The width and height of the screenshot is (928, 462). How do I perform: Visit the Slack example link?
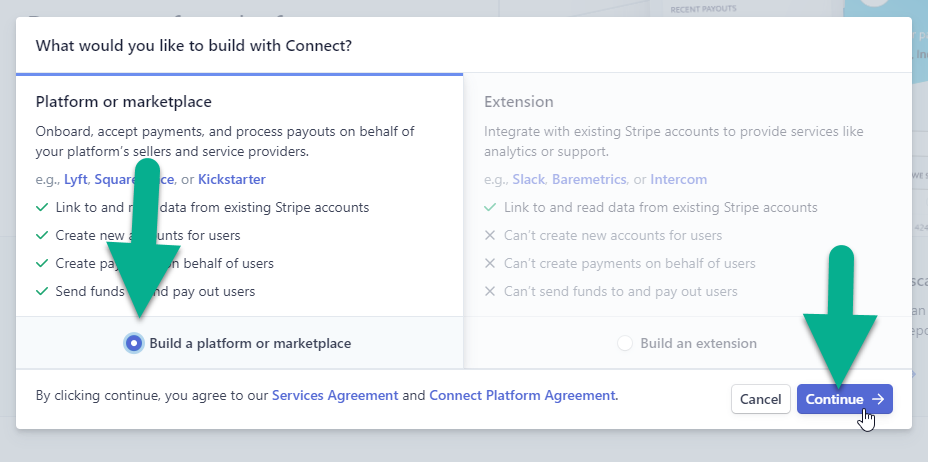point(528,179)
